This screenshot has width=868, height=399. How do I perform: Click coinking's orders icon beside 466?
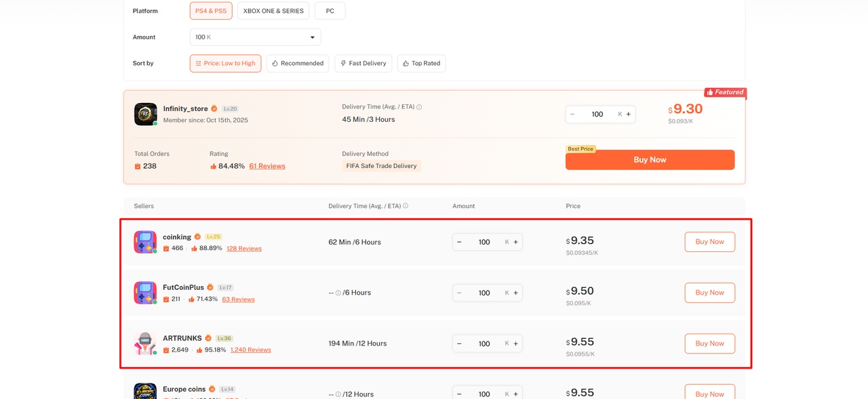pyautogui.click(x=166, y=249)
